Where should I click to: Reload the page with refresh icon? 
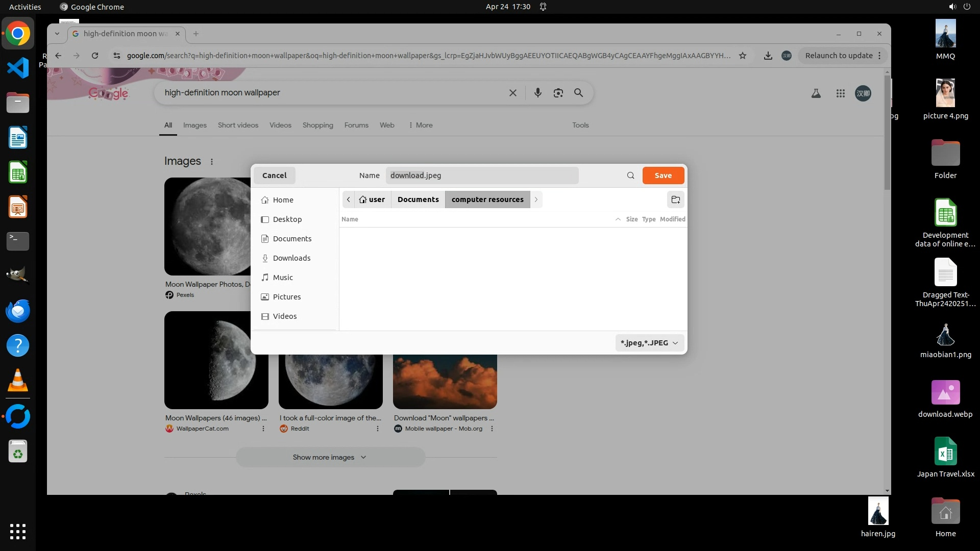pos(95,56)
